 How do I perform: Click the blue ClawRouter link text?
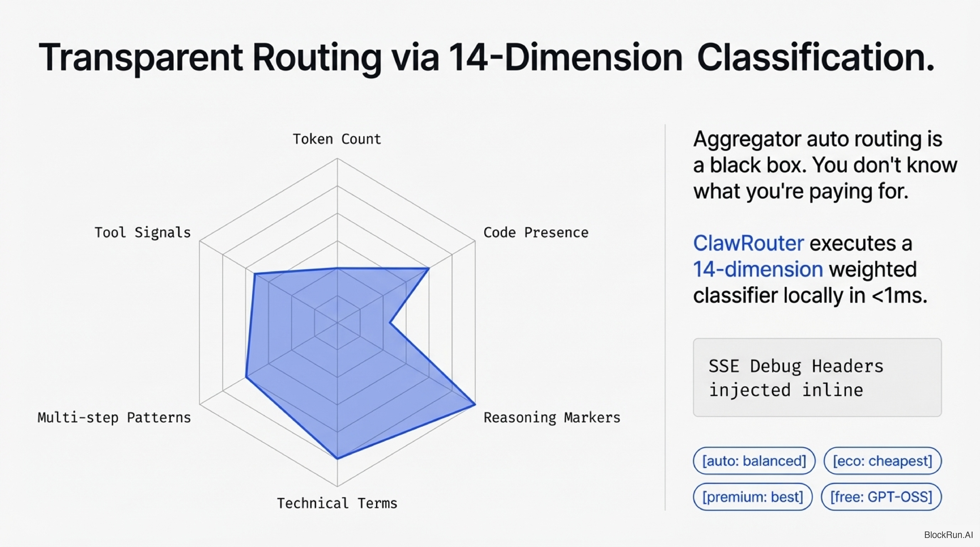click(x=748, y=243)
